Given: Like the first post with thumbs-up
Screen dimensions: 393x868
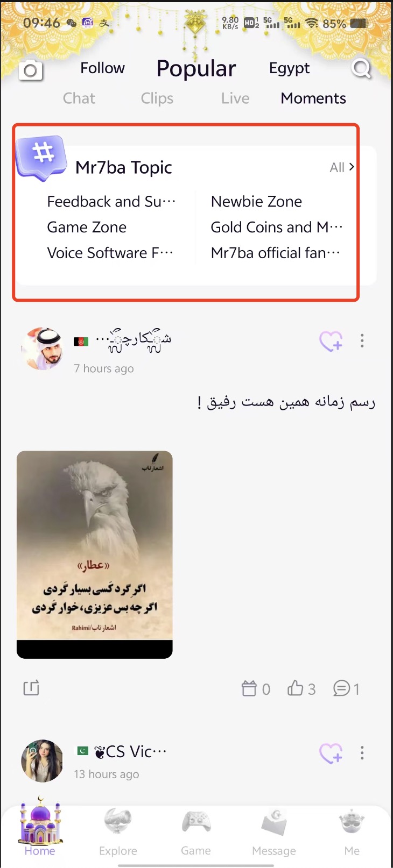Looking at the screenshot, I should tap(301, 688).
